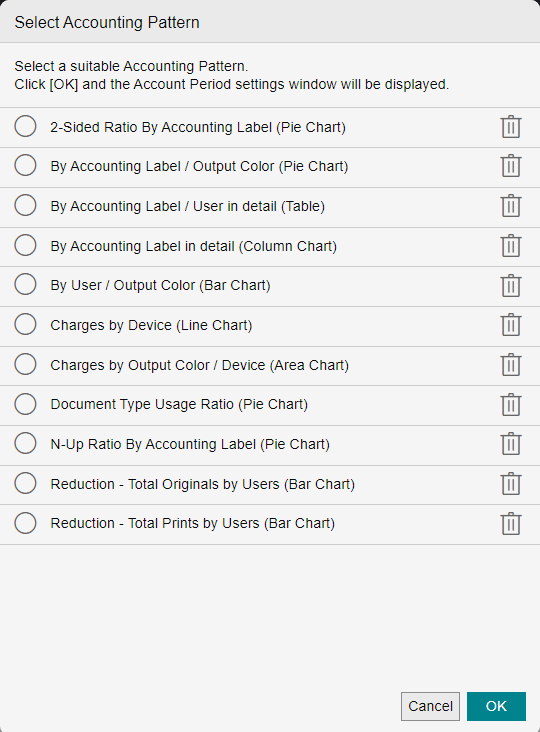Choose By Accounting Label / User in detail (Table)

(25, 205)
